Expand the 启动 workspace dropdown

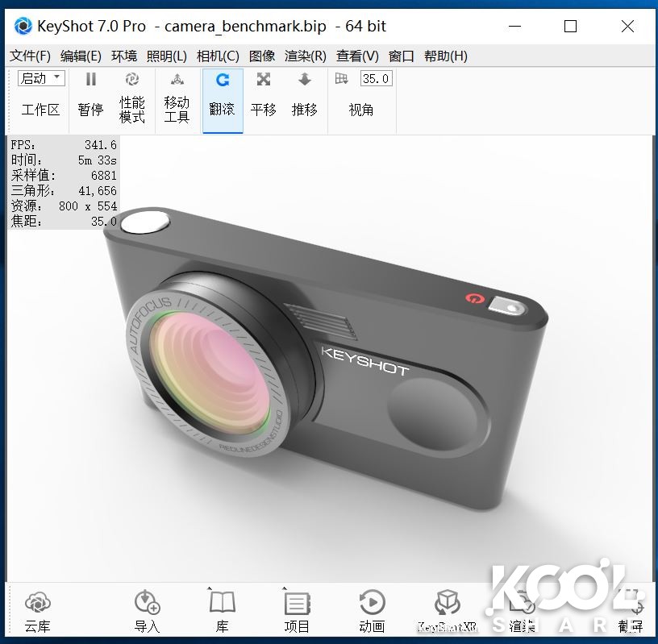(40, 77)
